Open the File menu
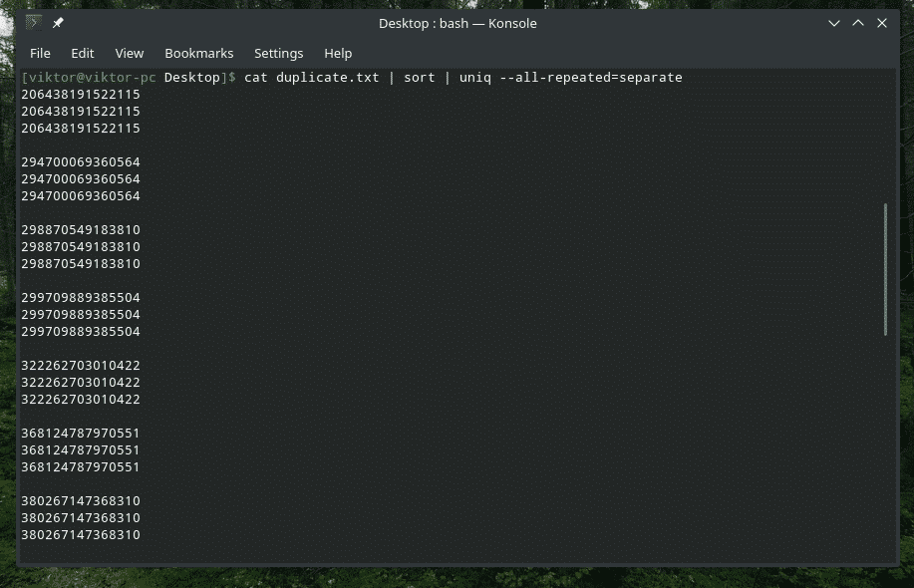Viewport: 914px width, 588px height. click(40, 53)
